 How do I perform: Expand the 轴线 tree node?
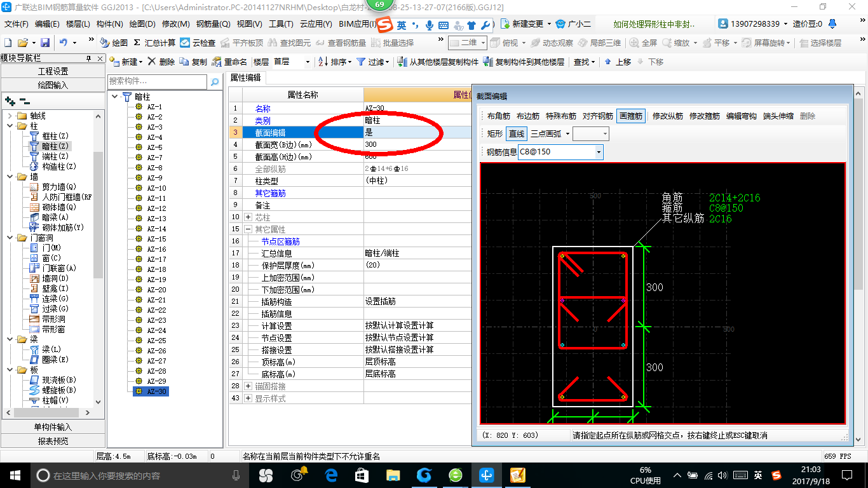pyautogui.click(x=10, y=116)
